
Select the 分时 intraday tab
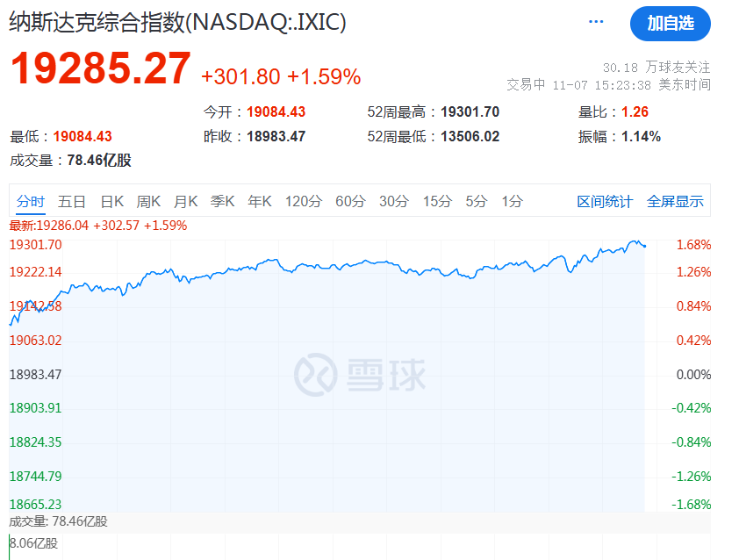(31, 202)
